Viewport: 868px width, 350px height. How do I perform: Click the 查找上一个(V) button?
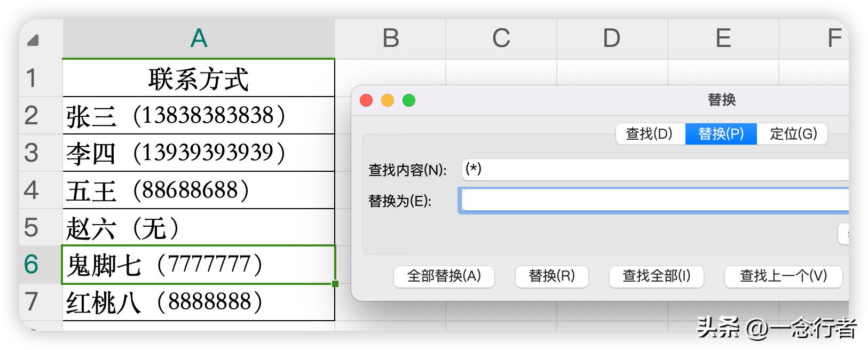pyautogui.click(x=783, y=276)
